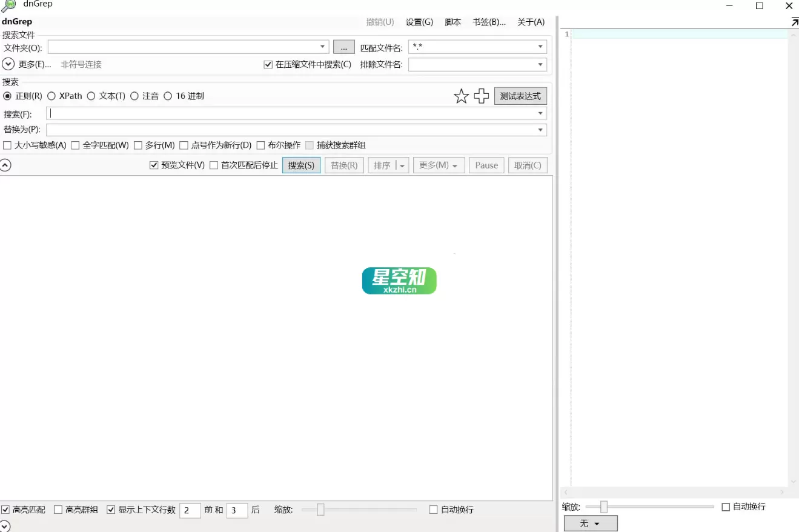This screenshot has width=799, height=532.
Task: Click the 搜索(S) button
Action: (301, 165)
